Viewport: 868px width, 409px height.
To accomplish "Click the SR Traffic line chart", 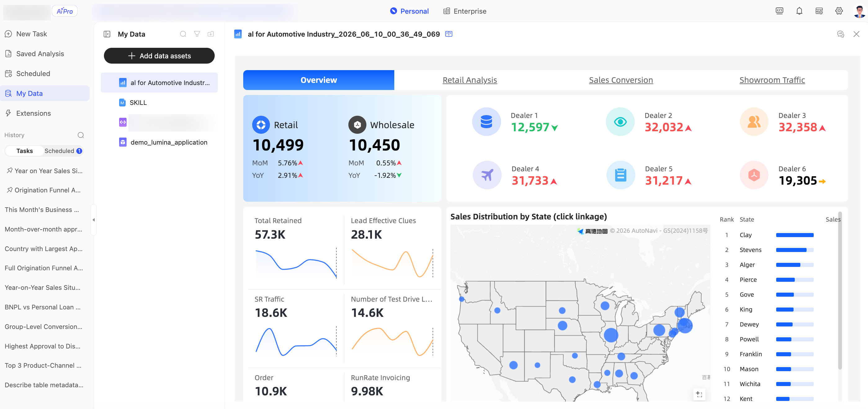I will point(296,342).
